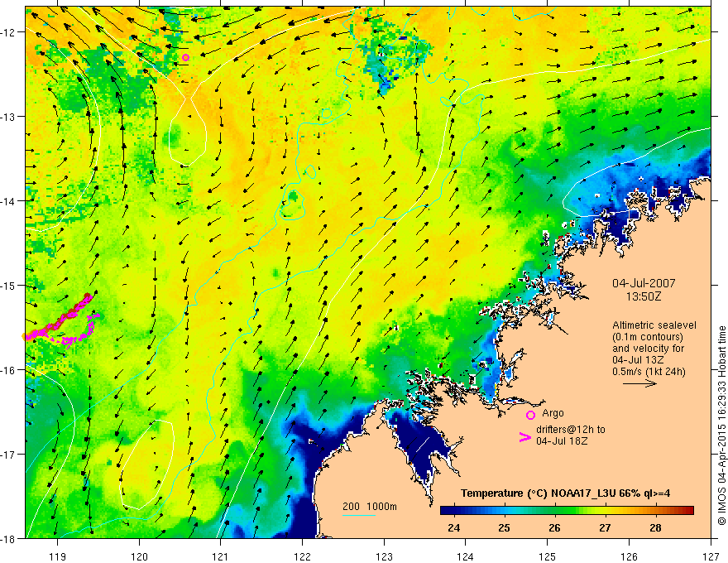
Task: Click latitude axis label -18
Action: pyautogui.click(x=8, y=538)
